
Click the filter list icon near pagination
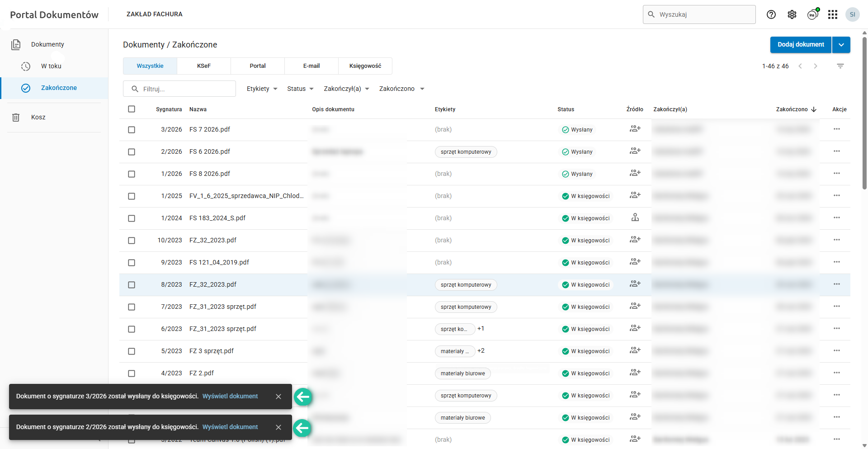click(840, 66)
